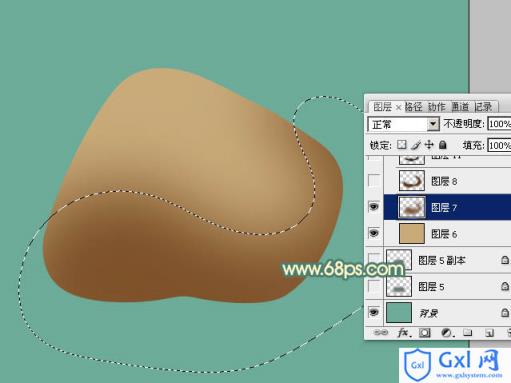Show layer 图层 8 visibility box

(374, 181)
